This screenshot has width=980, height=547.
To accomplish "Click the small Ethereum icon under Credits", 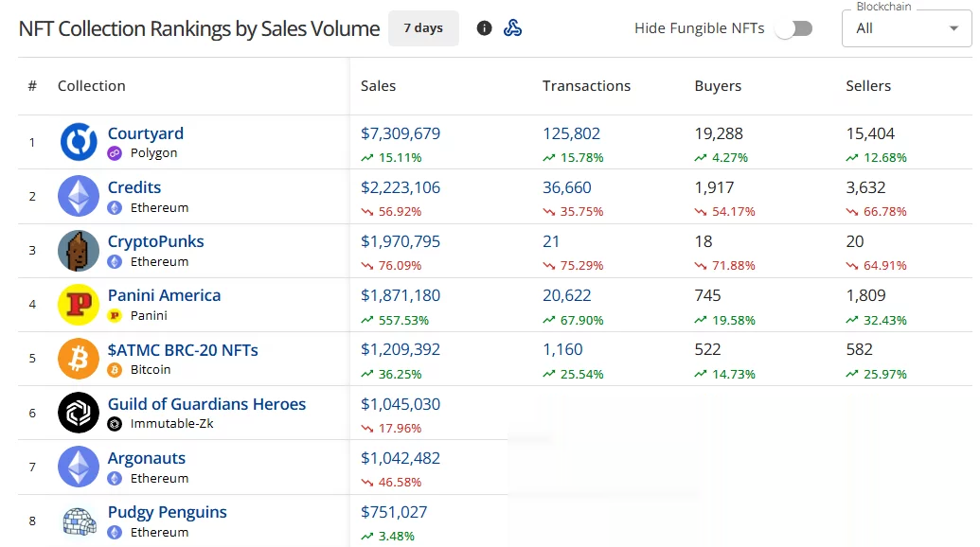I will pos(115,207).
